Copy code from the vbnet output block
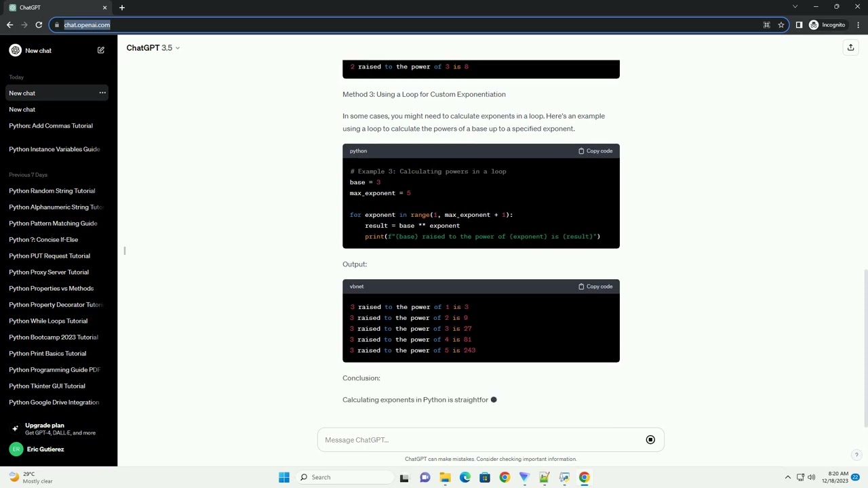Viewport: 868px width, 488px height. [595, 287]
